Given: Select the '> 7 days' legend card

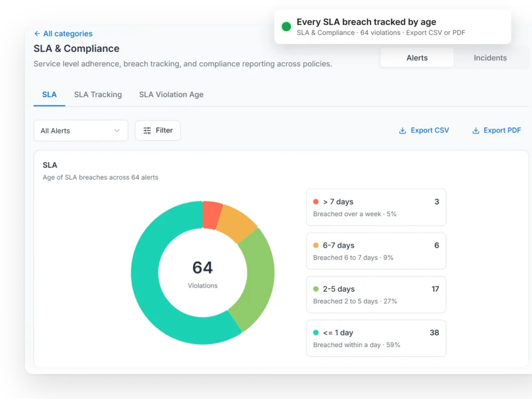Looking at the screenshot, I should click(376, 207).
